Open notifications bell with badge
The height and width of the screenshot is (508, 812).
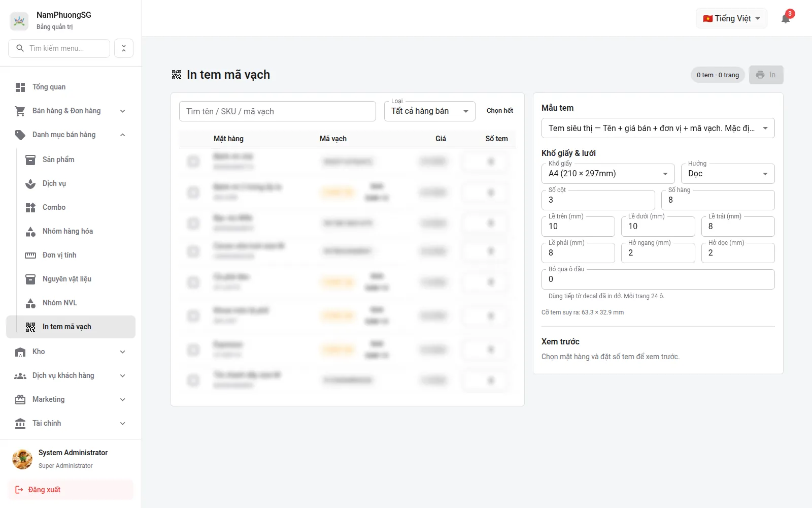786,19
